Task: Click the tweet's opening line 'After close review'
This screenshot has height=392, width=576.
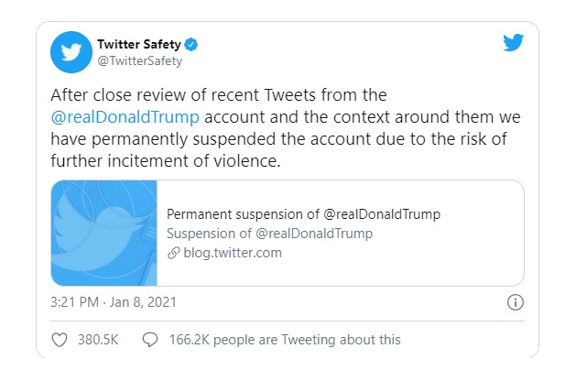Action: coord(108,95)
